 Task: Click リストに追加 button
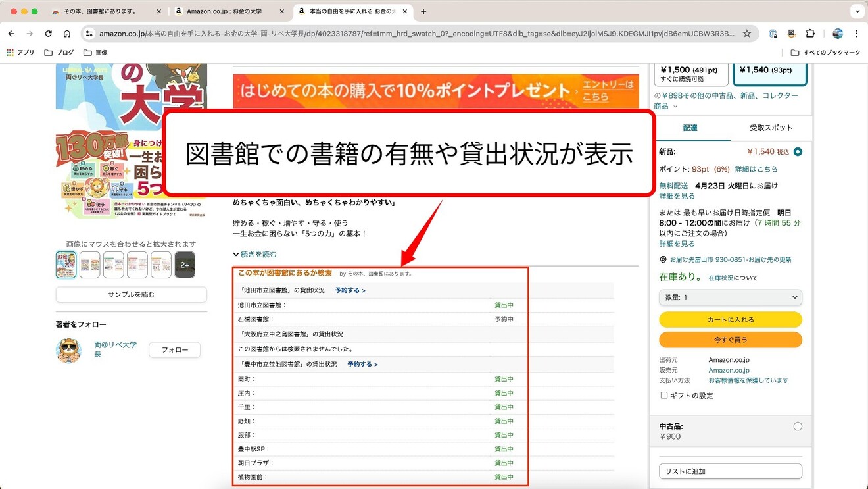(x=731, y=471)
